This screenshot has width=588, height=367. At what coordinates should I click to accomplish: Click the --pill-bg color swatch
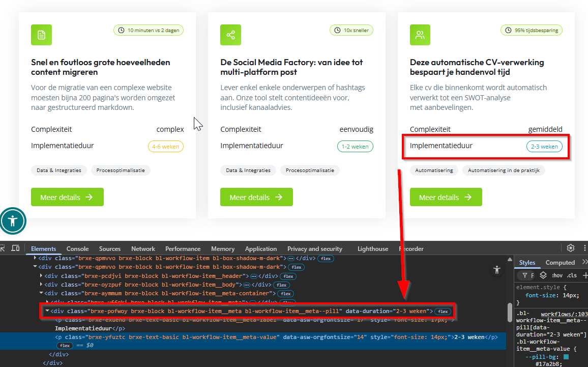tap(566, 357)
